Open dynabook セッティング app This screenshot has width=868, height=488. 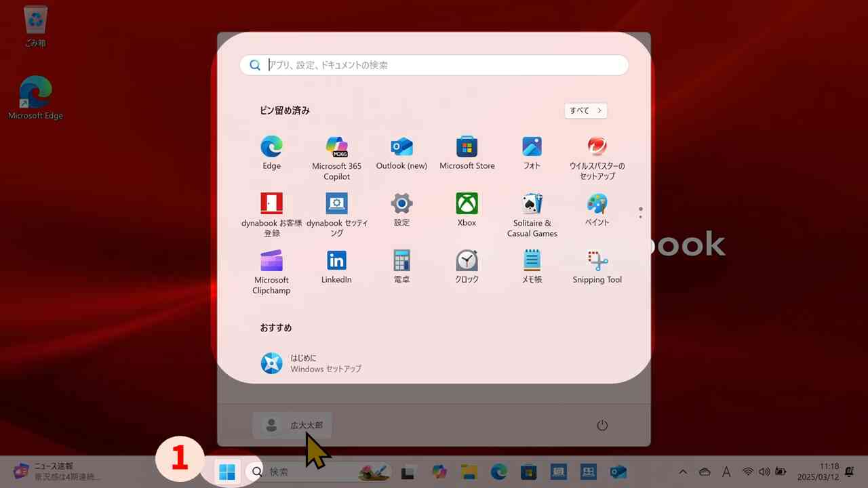coord(336,215)
